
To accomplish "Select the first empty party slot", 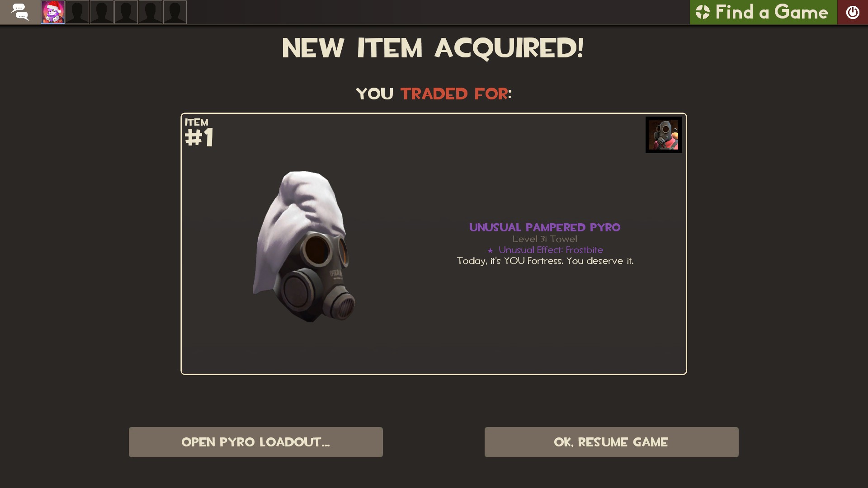I will point(77,12).
